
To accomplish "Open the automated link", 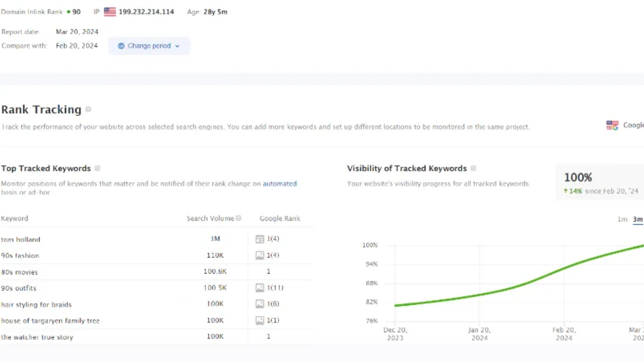I will [x=280, y=184].
